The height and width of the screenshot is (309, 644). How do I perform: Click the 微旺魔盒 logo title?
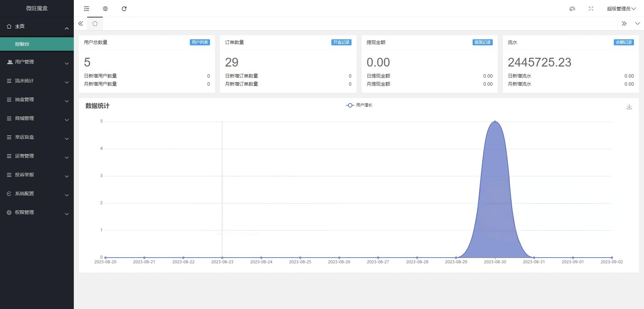[x=37, y=8]
